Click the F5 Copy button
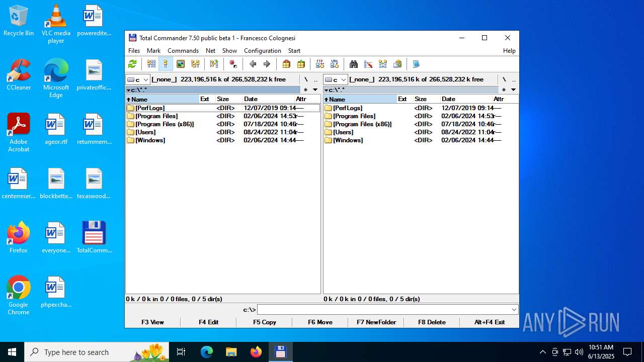This screenshot has height=362, width=644. click(265, 322)
